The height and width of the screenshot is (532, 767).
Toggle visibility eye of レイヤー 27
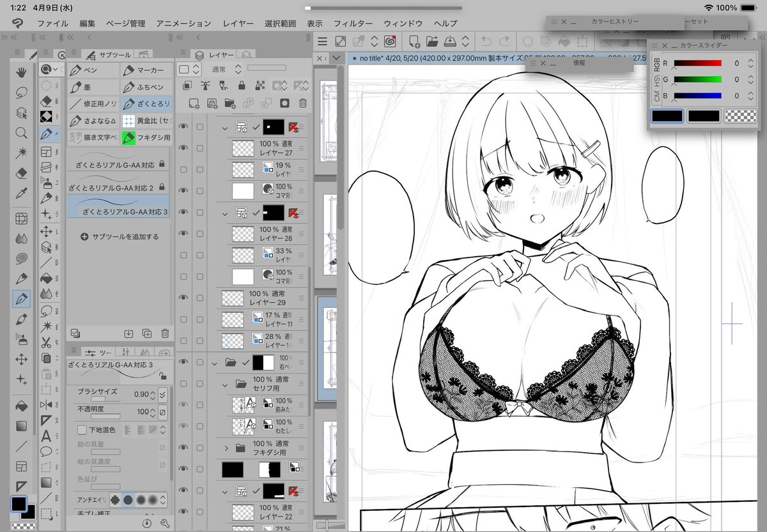[184, 148]
